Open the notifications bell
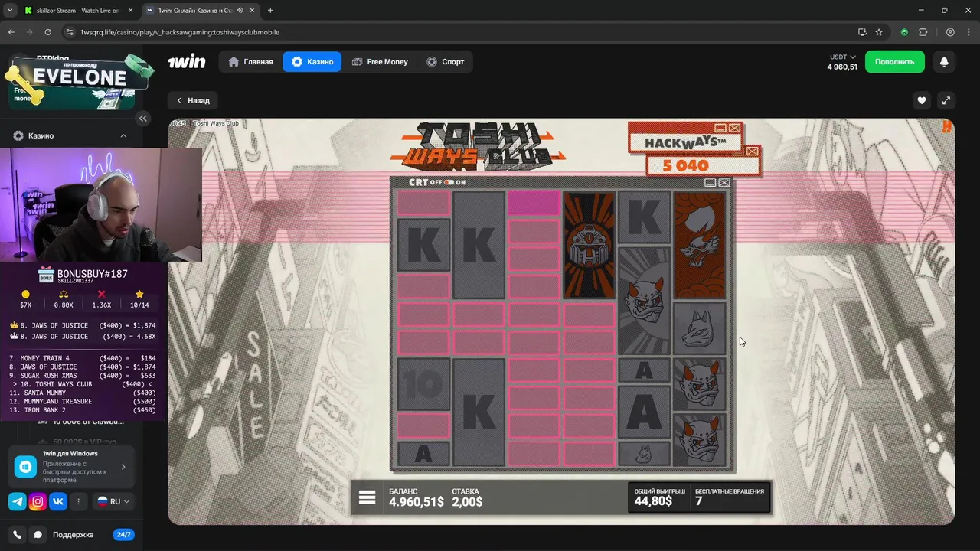 click(944, 62)
